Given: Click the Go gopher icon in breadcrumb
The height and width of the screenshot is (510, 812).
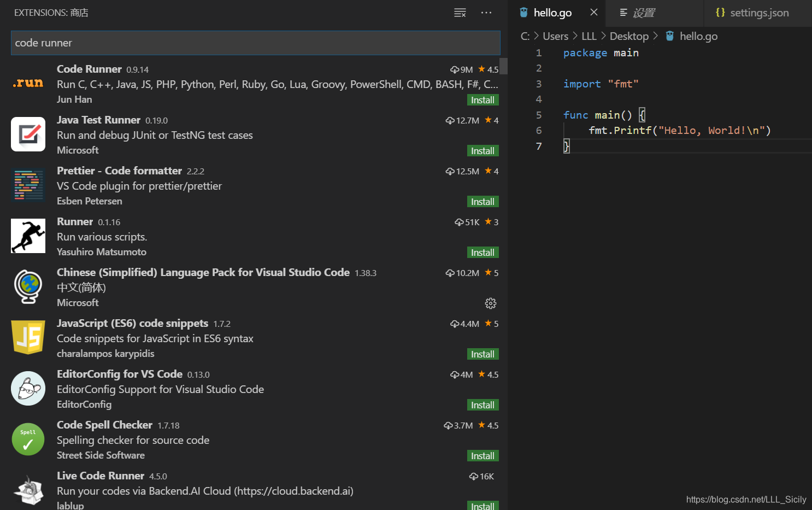Looking at the screenshot, I should pyautogui.click(x=669, y=36).
